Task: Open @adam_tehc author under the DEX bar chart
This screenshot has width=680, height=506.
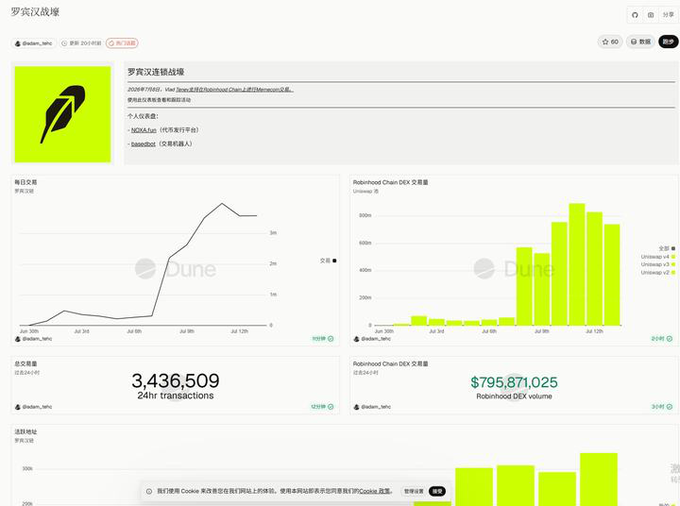Action: tap(372, 339)
